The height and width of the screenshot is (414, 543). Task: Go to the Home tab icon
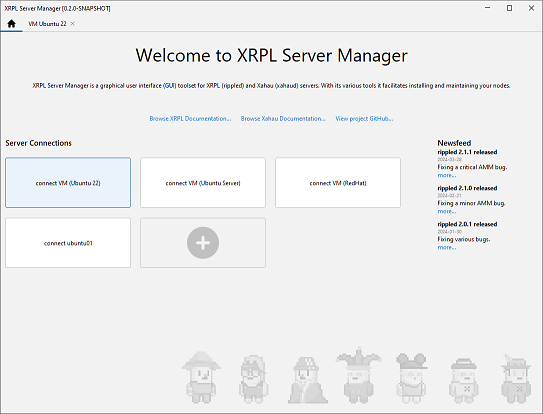tap(11, 24)
